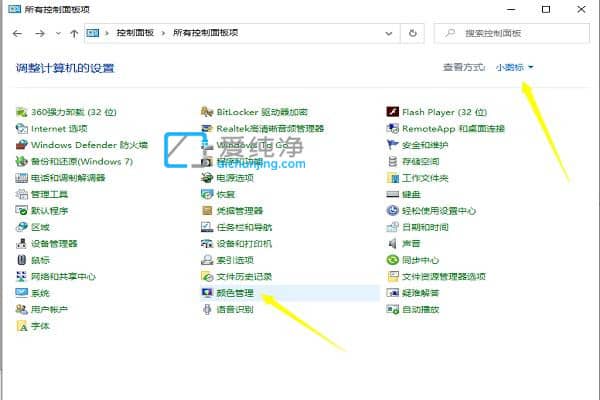Image resolution: width=600 pixels, height=400 pixels.
Task: Click the 网络和共享中心 icon
Action: (x=21, y=277)
